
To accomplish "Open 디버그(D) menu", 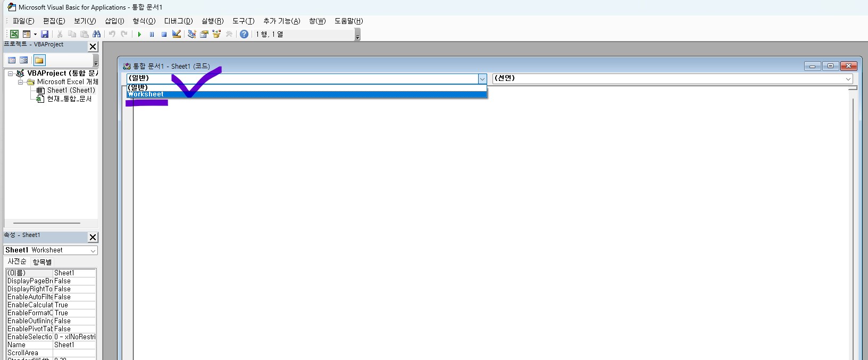I will coord(179,21).
